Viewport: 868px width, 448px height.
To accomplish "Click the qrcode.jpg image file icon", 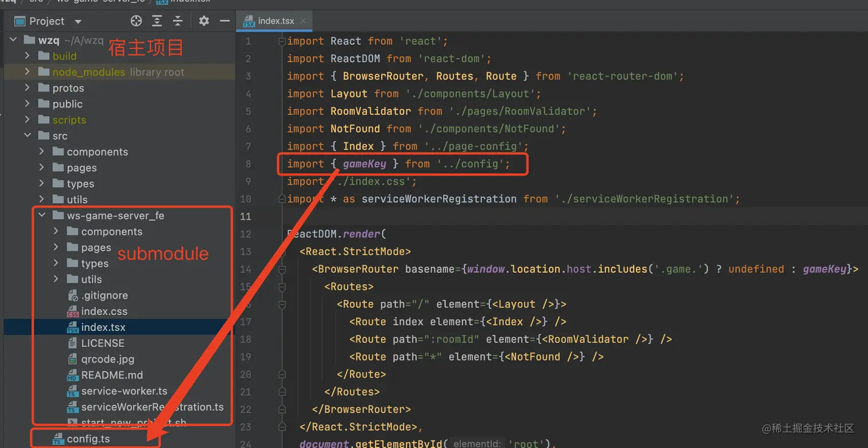I will point(72,360).
